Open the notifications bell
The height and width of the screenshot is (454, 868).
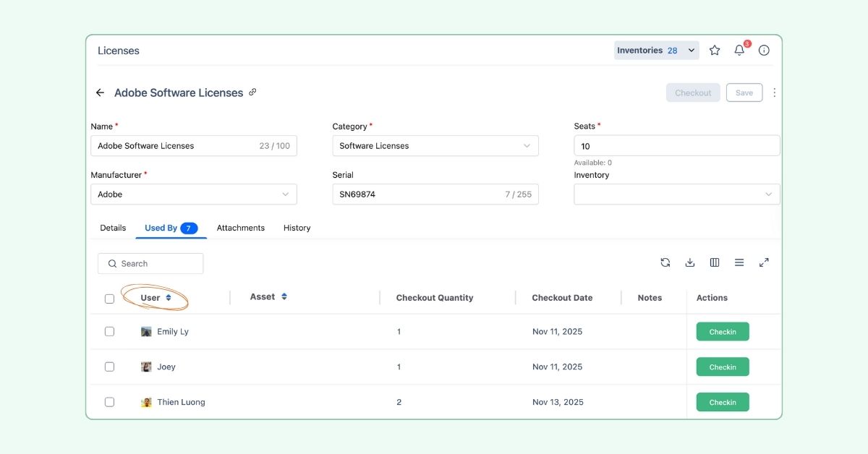pos(739,51)
